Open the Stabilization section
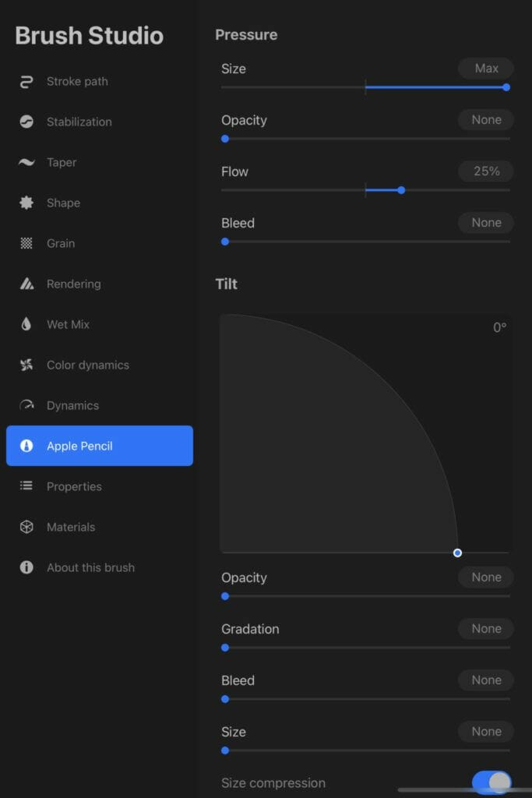The width and height of the screenshot is (532, 798). 100,122
